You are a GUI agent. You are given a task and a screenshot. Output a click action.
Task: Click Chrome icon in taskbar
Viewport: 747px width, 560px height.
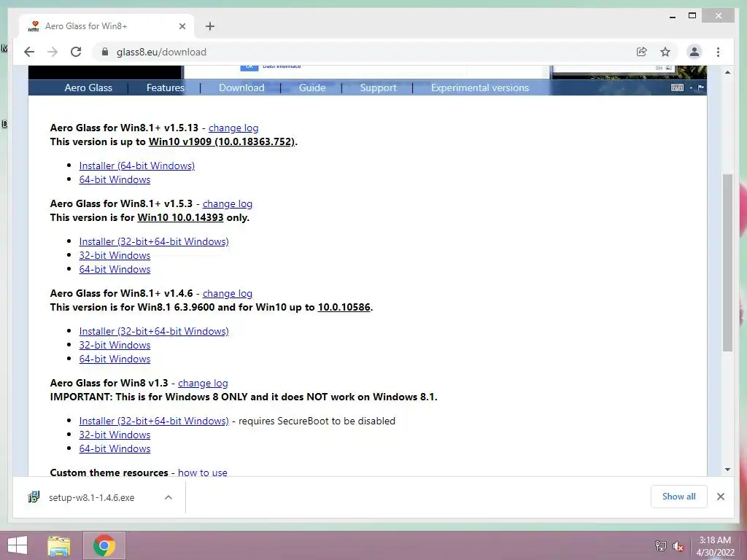click(x=104, y=545)
